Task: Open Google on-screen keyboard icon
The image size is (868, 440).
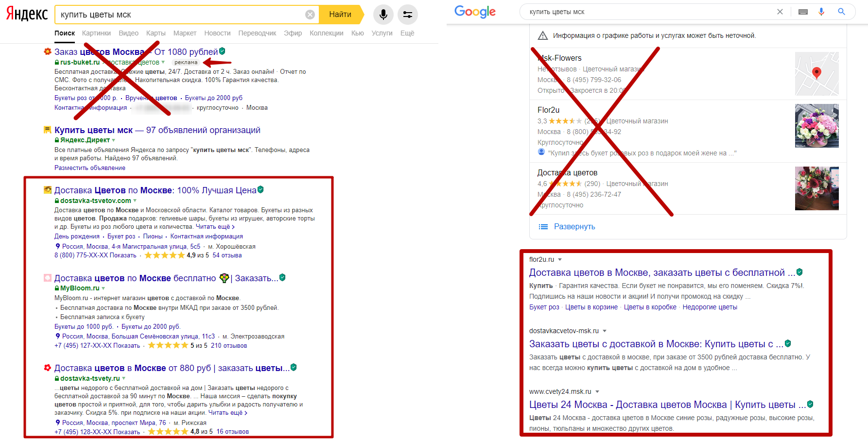Action: pos(803,12)
